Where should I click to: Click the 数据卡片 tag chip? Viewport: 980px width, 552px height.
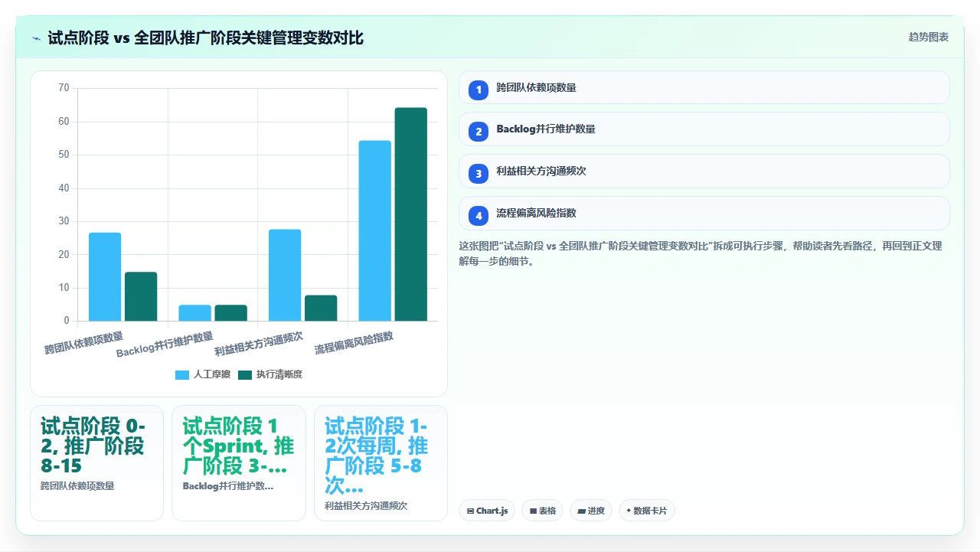(x=646, y=511)
